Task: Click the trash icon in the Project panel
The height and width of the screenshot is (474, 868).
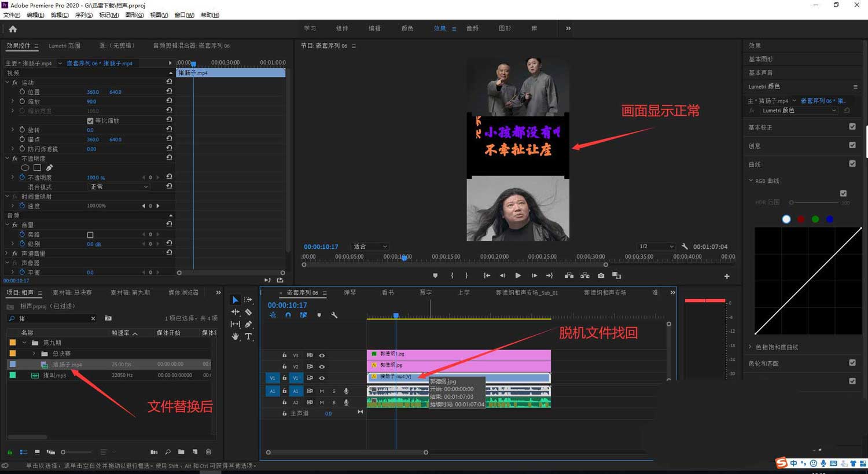Action: tap(208, 452)
